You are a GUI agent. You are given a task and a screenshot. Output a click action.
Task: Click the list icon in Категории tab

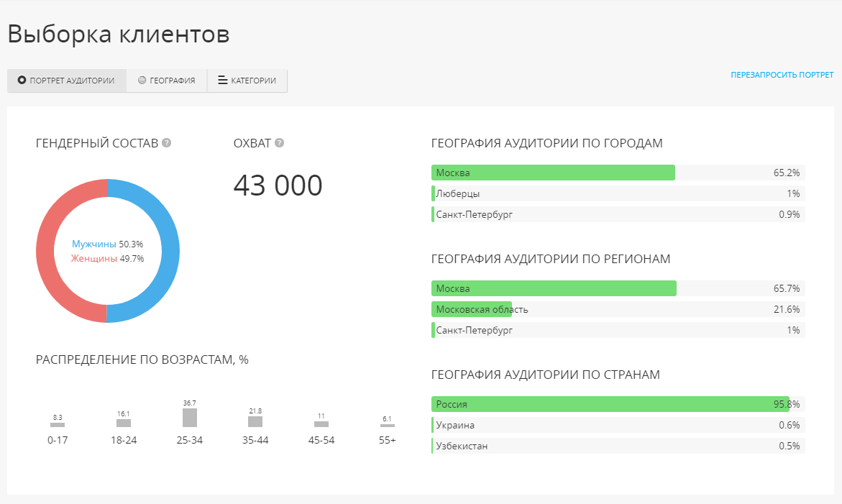point(222,80)
